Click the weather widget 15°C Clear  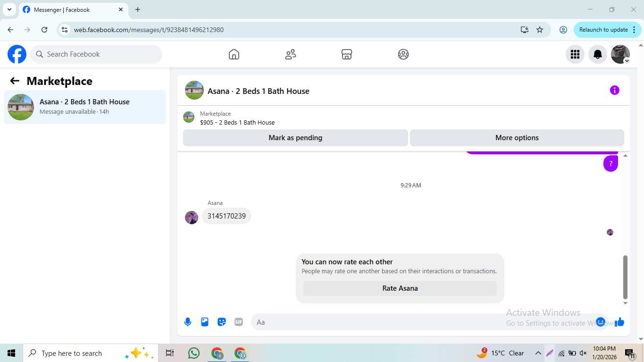501,353
